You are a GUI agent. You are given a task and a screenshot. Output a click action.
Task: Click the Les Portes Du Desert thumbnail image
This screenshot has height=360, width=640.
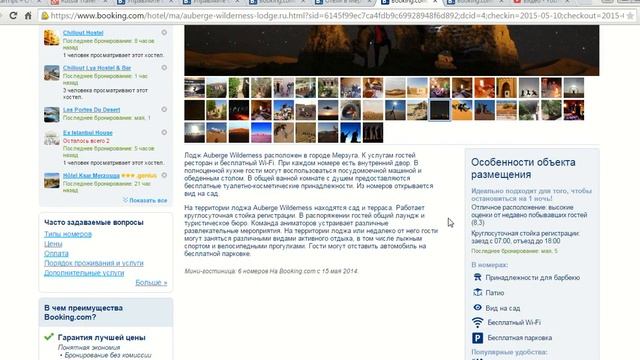point(52,115)
